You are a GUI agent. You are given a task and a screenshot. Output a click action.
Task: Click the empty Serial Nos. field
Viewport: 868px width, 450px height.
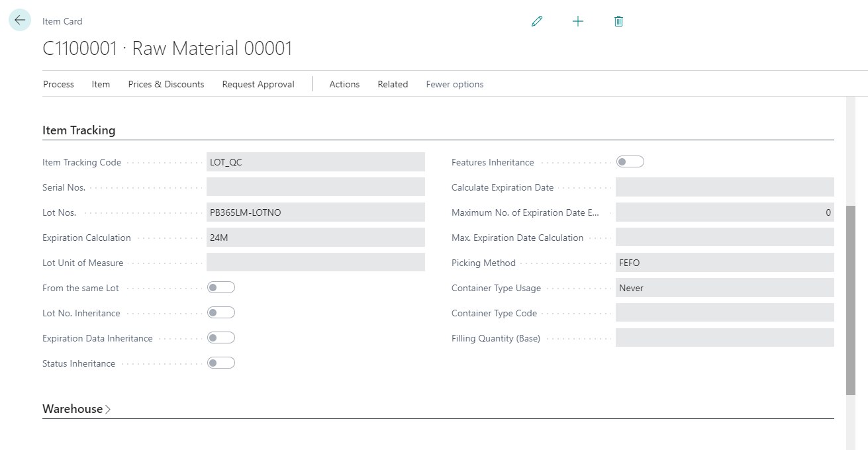click(x=316, y=187)
